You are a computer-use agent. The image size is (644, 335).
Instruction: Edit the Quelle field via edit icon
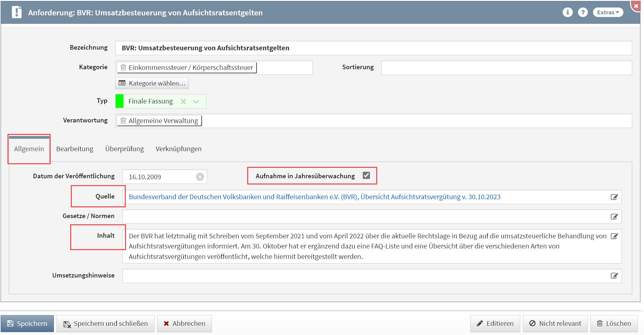[614, 197]
